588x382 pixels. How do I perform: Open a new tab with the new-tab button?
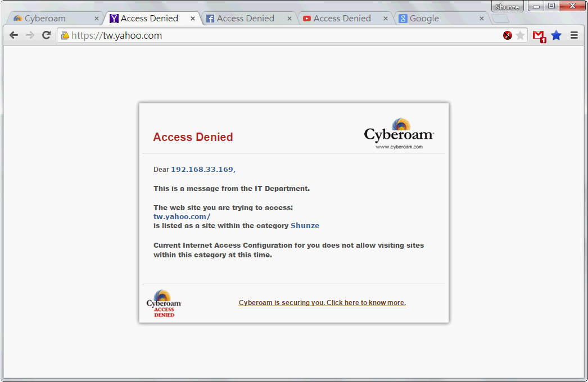click(500, 19)
